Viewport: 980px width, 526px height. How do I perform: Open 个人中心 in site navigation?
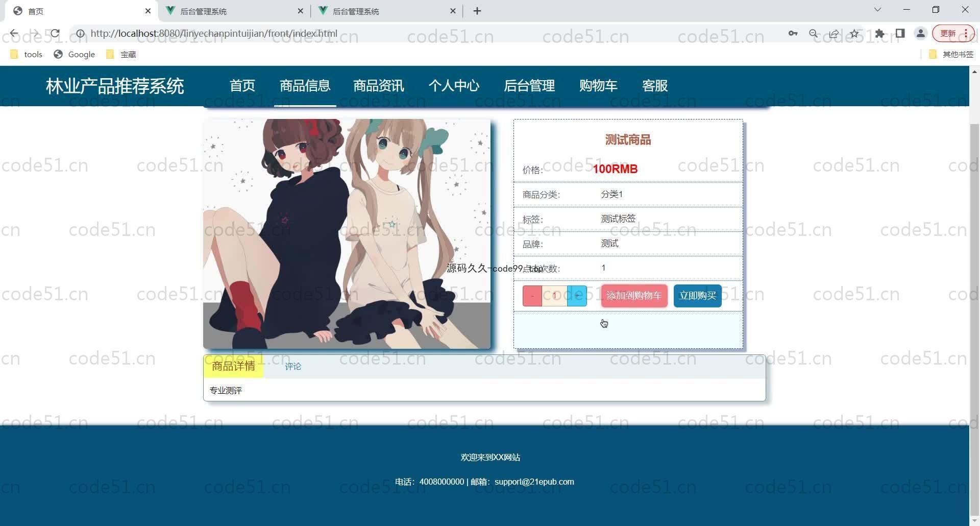point(454,86)
